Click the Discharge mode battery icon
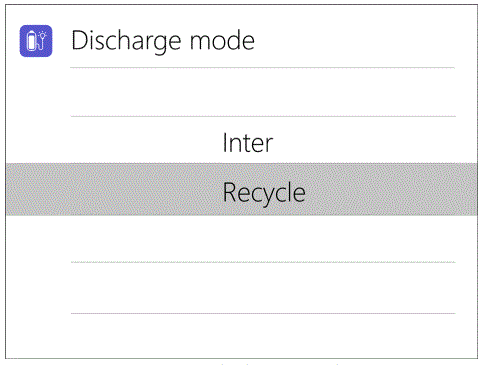The width and height of the screenshot is (483, 365). (36, 41)
